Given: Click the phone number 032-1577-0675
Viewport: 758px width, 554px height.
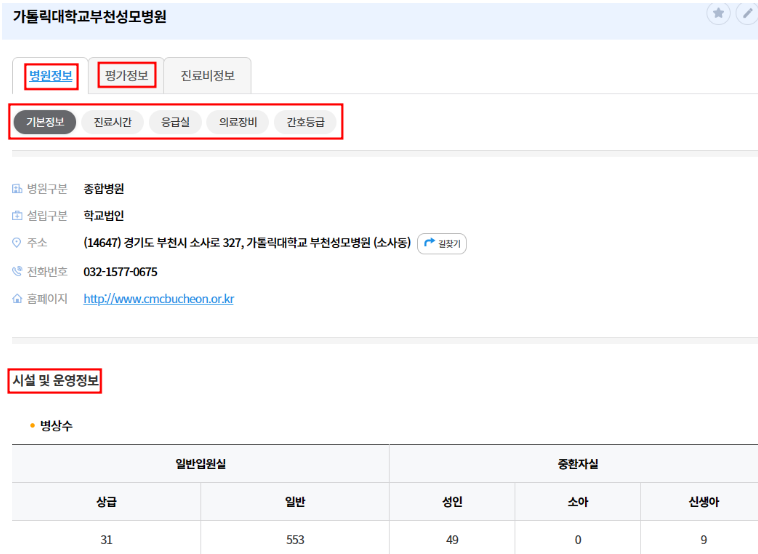Looking at the screenshot, I should coord(120,272).
